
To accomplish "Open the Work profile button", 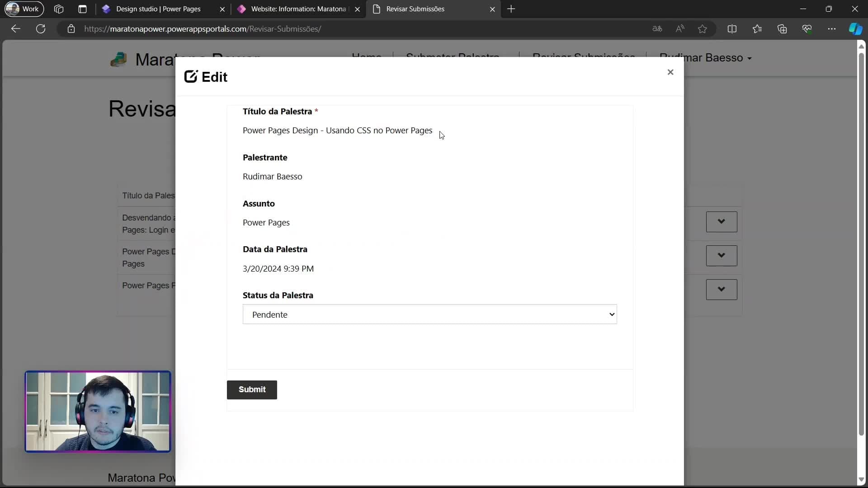I will [x=24, y=9].
